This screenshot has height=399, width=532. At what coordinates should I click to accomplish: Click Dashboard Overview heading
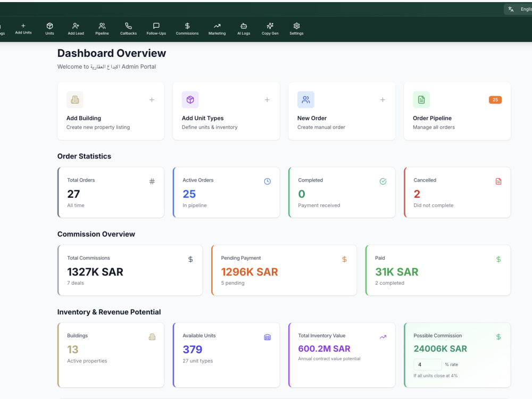[112, 53]
